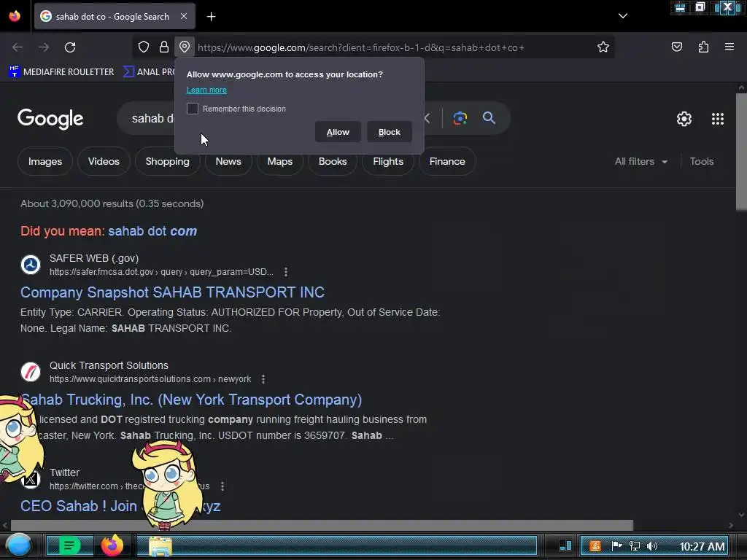Click the location permission pin icon

pyautogui.click(x=185, y=47)
